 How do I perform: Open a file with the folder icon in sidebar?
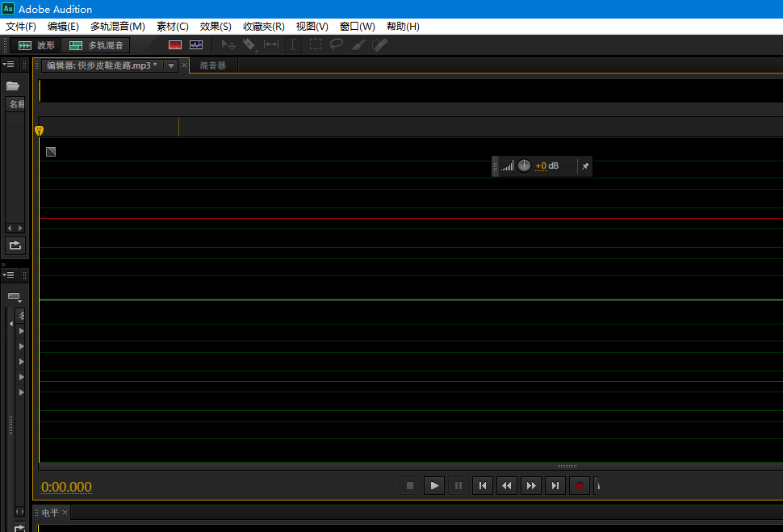tap(13, 85)
